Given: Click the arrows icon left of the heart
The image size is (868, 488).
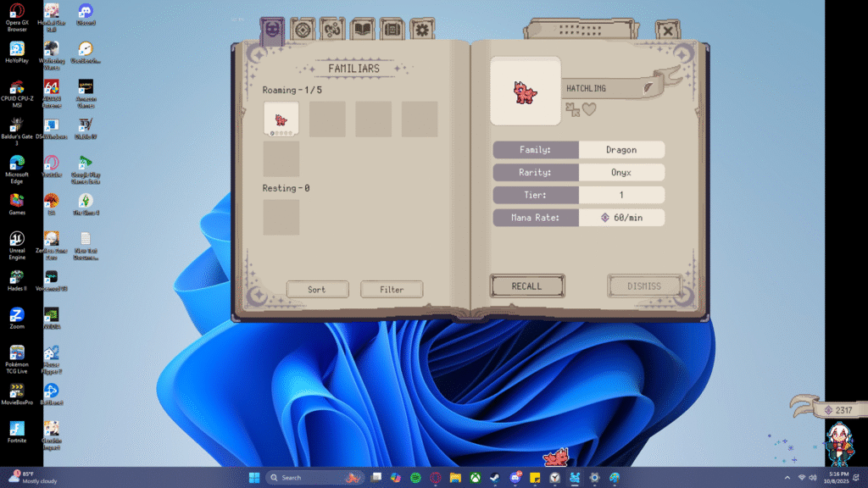Looking at the screenshot, I should pos(573,109).
